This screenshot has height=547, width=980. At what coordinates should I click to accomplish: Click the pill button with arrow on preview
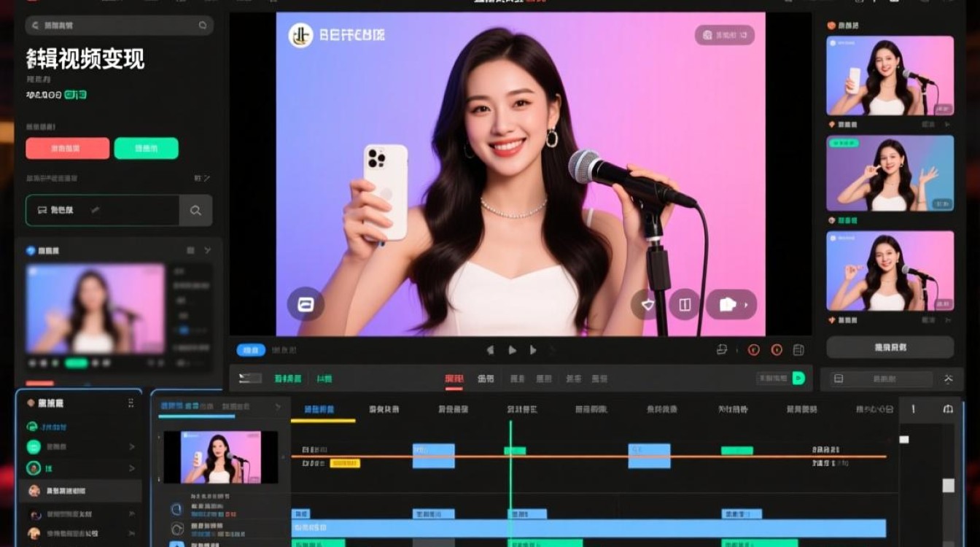731,305
